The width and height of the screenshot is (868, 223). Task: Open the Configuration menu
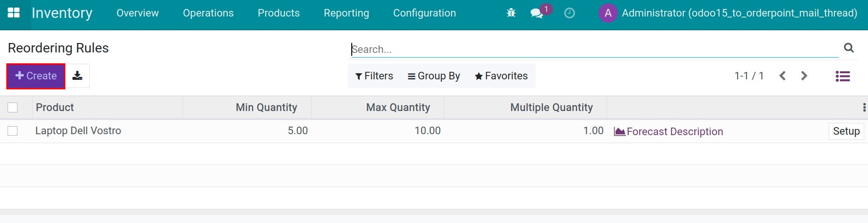425,13
